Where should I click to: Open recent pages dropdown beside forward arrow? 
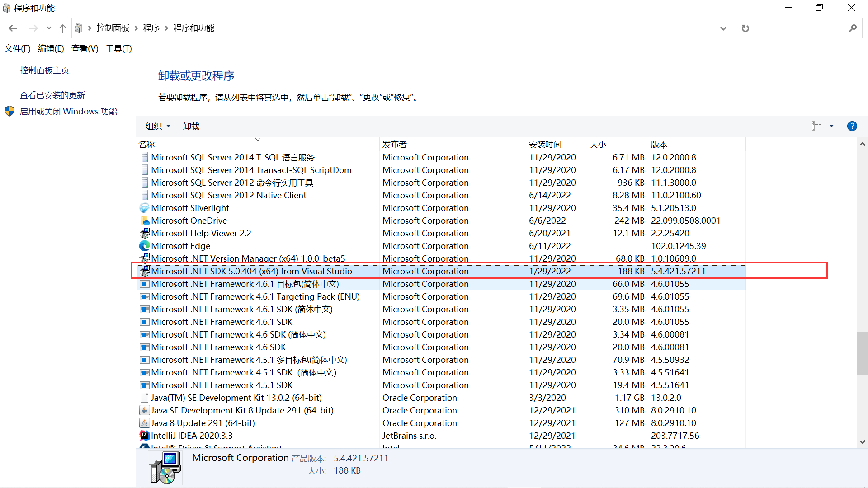tap(49, 28)
